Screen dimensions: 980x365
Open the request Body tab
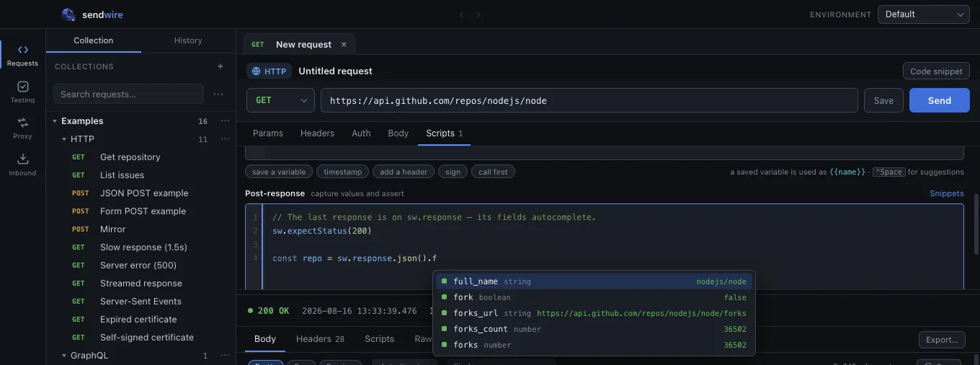pyautogui.click(x=398, y=133)
